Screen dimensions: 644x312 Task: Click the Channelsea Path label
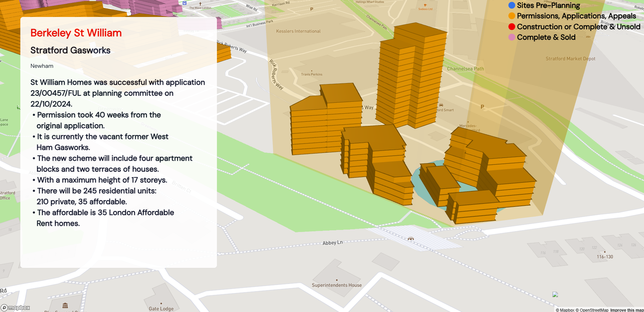pos(465,69)
